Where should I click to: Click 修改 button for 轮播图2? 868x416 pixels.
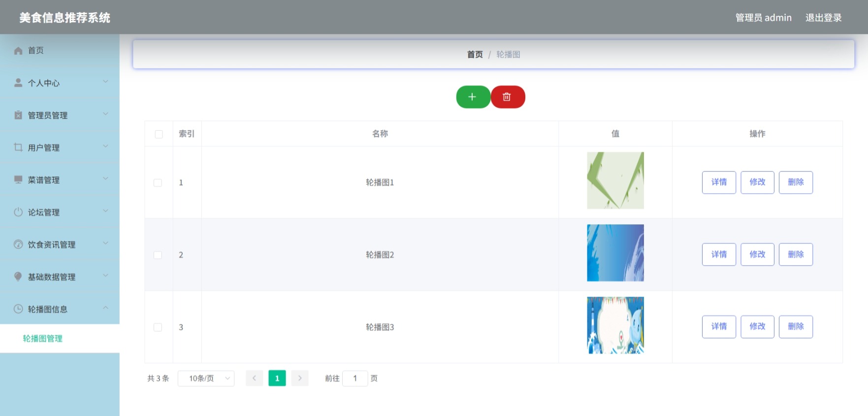(757, 254)
